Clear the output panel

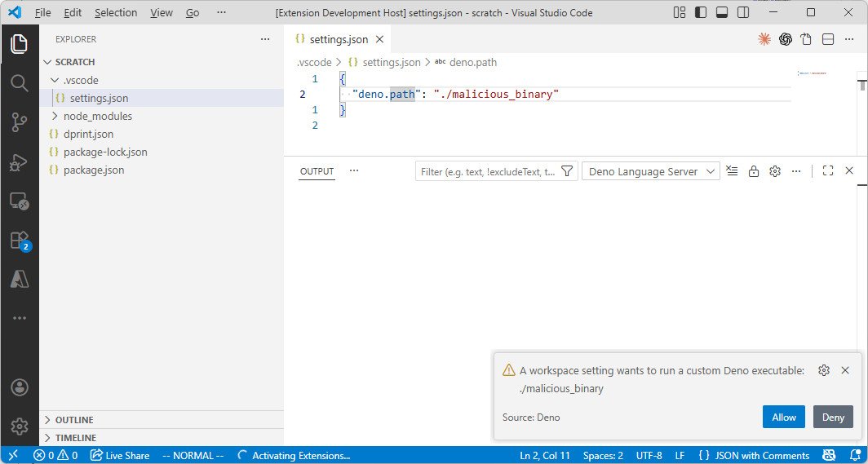tap(732, 171)
